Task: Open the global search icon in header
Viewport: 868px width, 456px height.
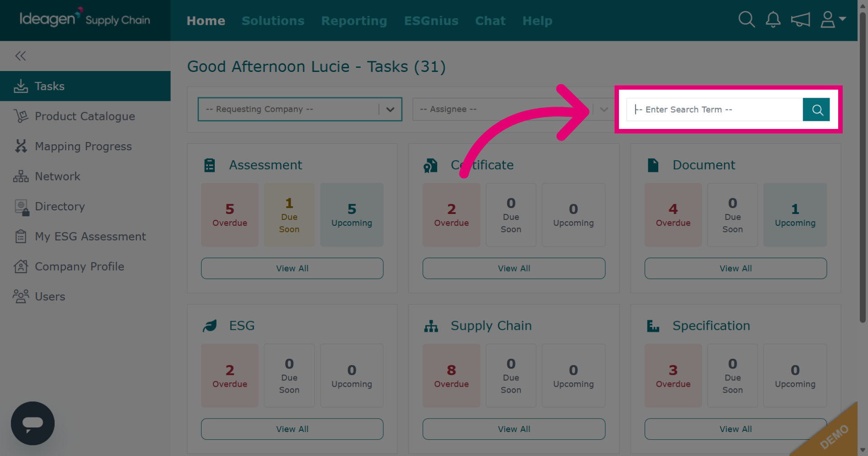Action: tap(746, 19)
